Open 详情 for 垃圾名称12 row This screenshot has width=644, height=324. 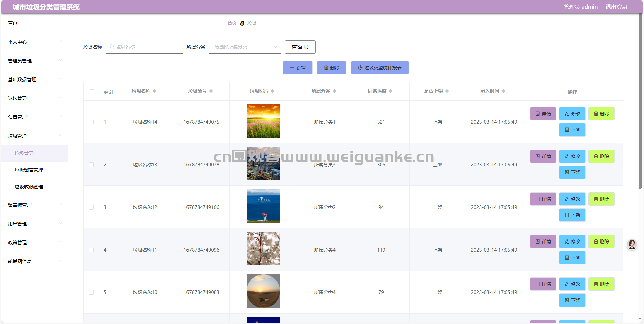(543, 199)
